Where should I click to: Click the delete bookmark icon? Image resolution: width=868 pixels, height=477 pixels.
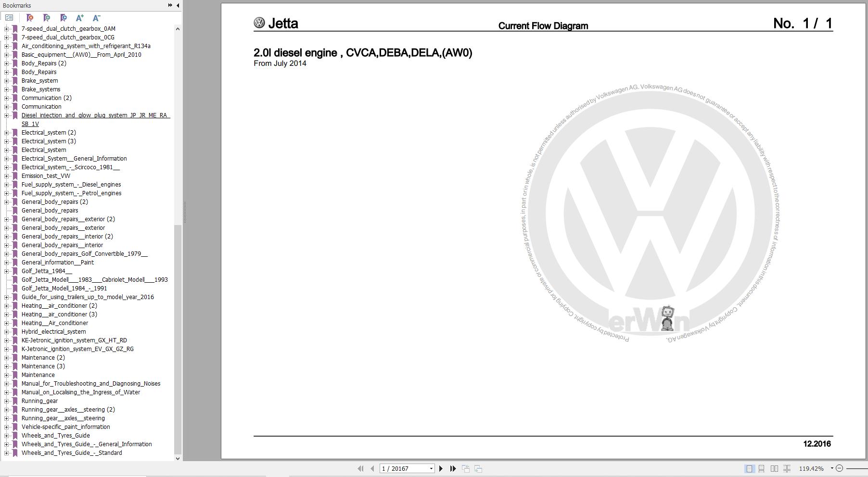(30, 18)
